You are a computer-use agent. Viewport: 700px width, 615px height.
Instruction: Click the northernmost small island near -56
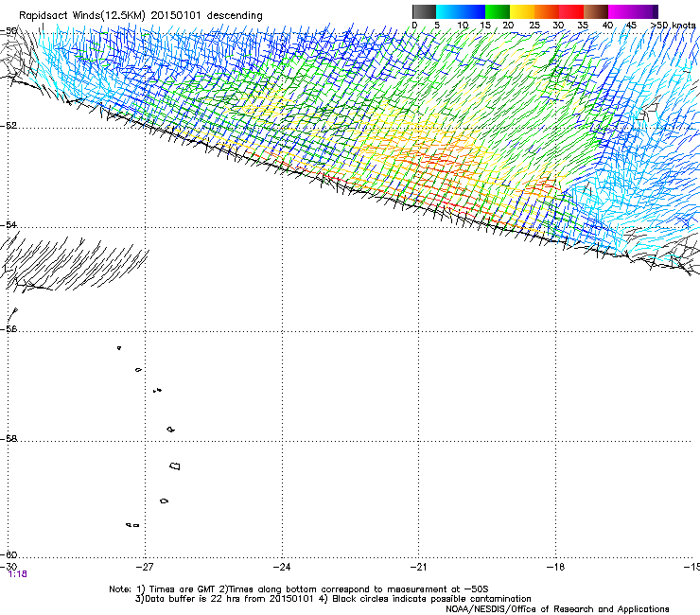coord(119,347)
